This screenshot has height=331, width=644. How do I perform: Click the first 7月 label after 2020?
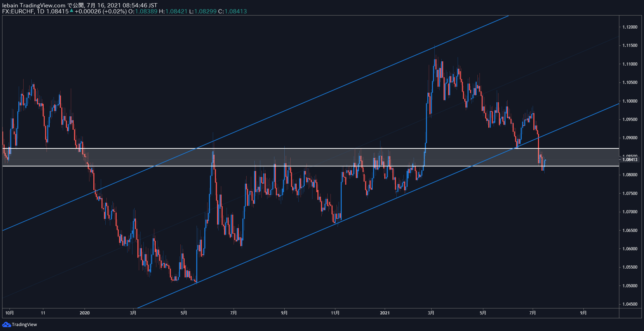pyautogui.click(x=234, y=313)
